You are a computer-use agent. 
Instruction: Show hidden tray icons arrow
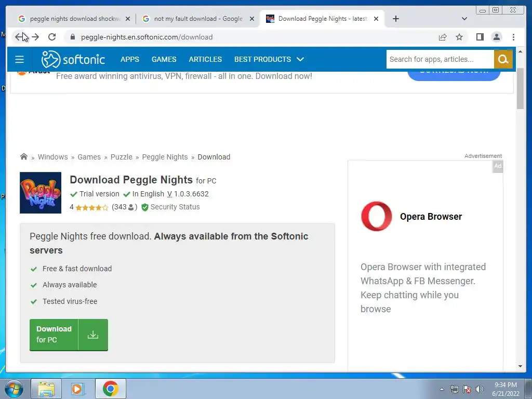pos(442,389)
